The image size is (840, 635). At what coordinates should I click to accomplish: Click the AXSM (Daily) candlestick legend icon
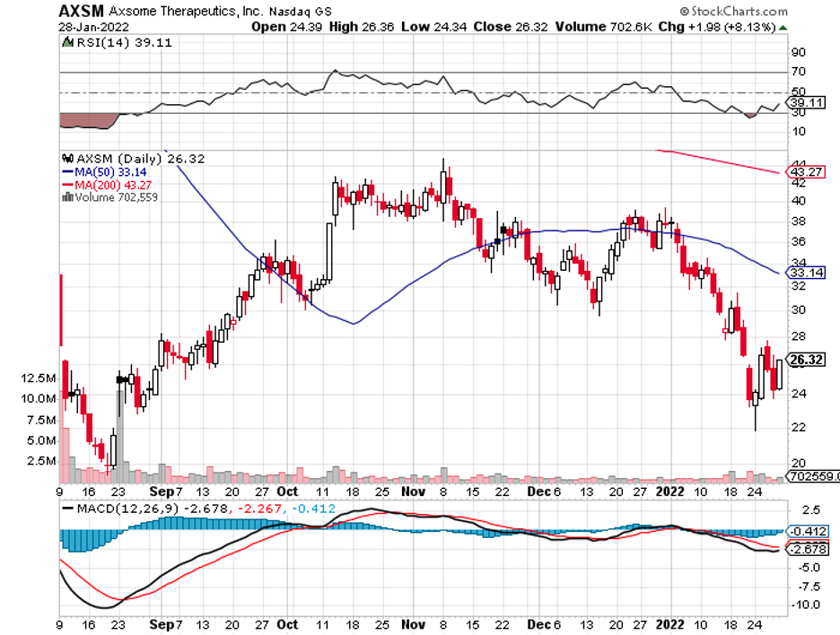click(x=68, y=159)
